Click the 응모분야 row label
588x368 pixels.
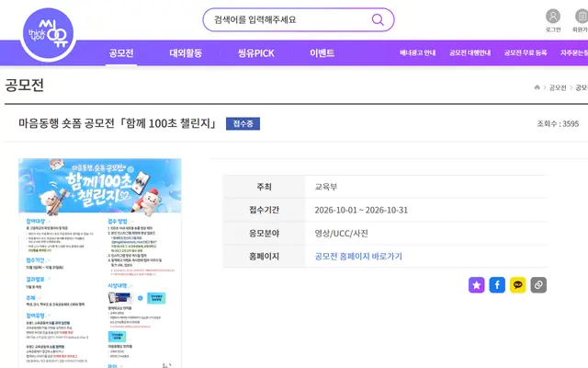[264, 233]
